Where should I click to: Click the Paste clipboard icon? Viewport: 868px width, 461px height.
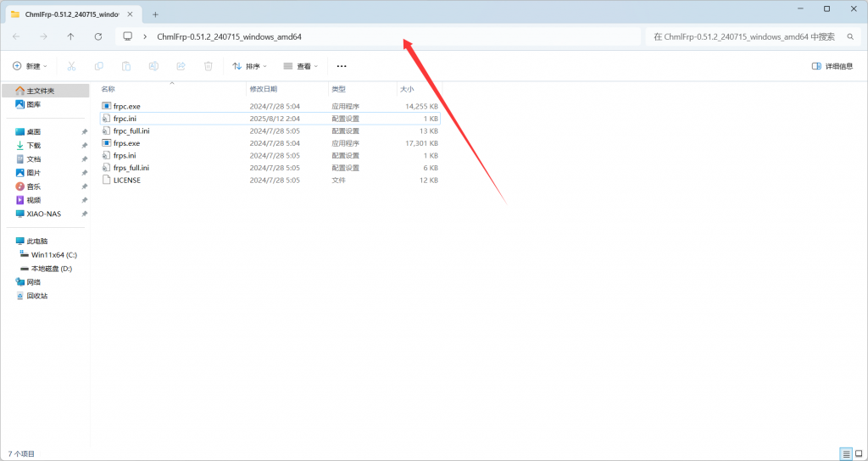coord(126,66)
